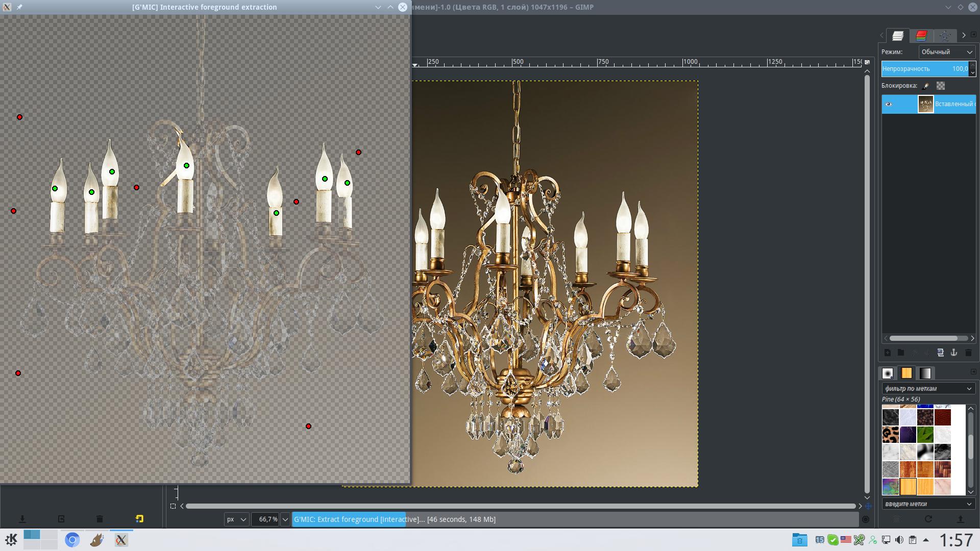Viewport: 980px width, 551px height.
Task: Refresh the patterns list
Action: pos(928,519)
